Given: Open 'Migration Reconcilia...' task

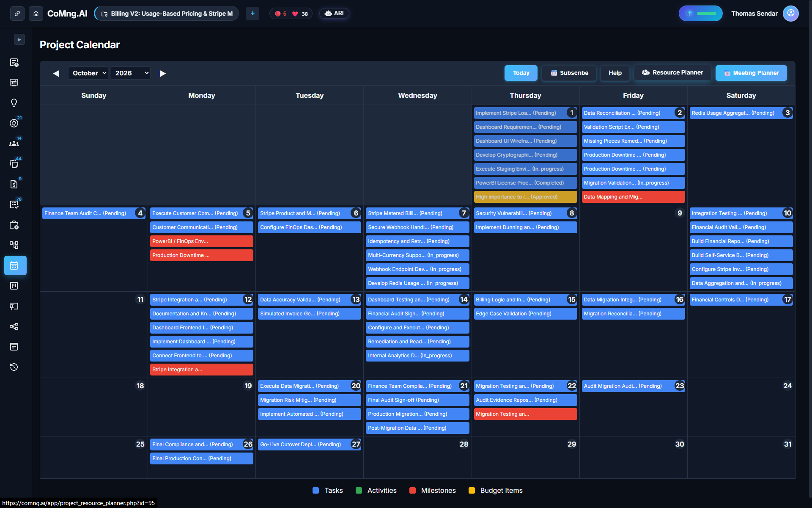Looking at the screenshot, I should tap(633, 314).
